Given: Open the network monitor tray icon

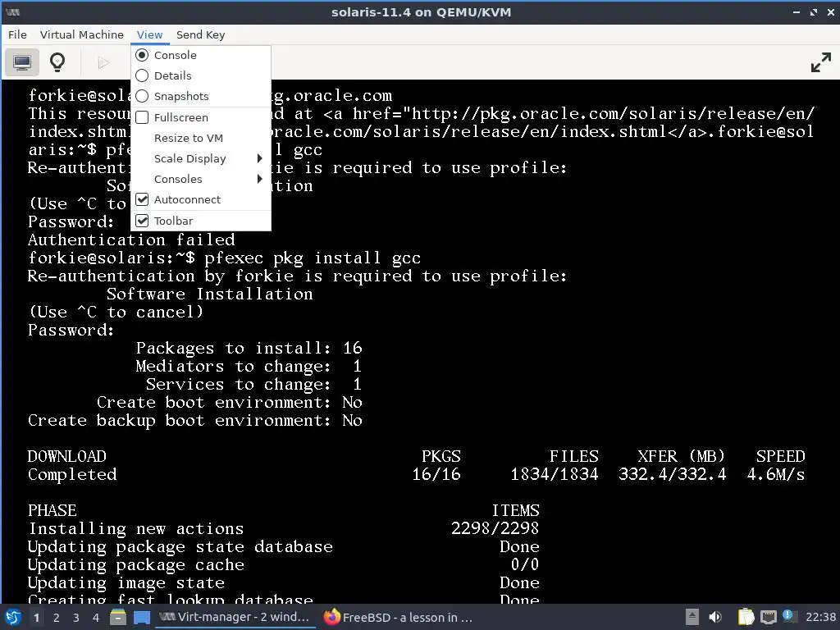Looking at the screenshot, I should (x=768, y=617).
